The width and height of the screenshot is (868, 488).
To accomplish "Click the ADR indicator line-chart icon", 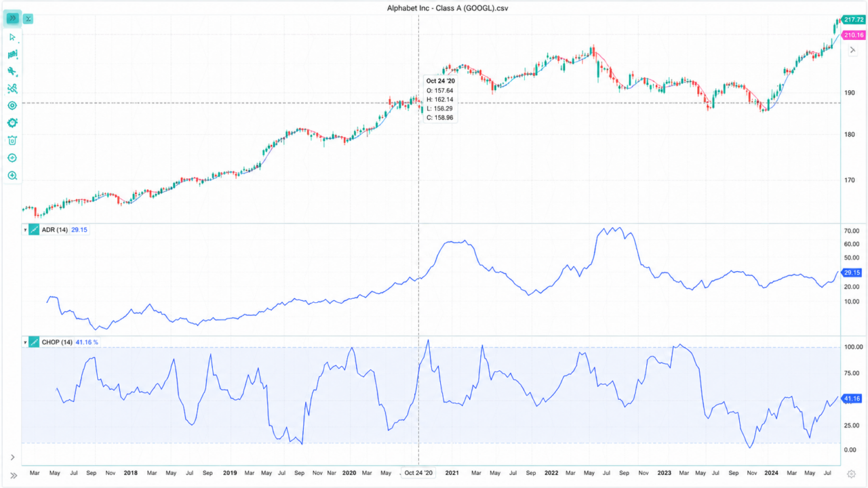I will coord(34,230).
